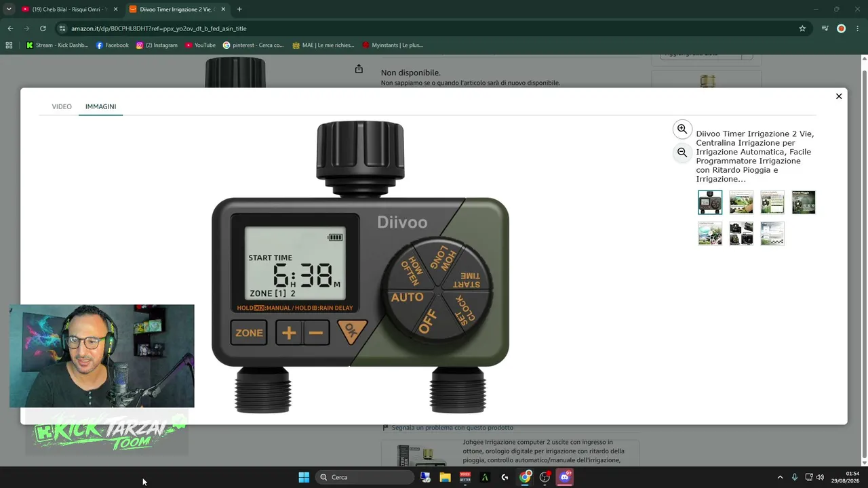The image size is (868, 488).
Task: Open the computer icon next to taskbar search
Action: tap(425, 477)
